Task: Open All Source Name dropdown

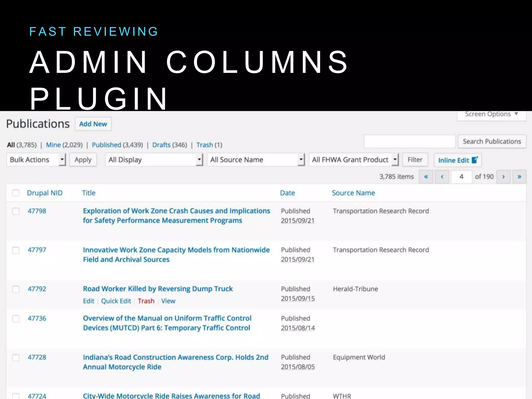Action: 256,160
